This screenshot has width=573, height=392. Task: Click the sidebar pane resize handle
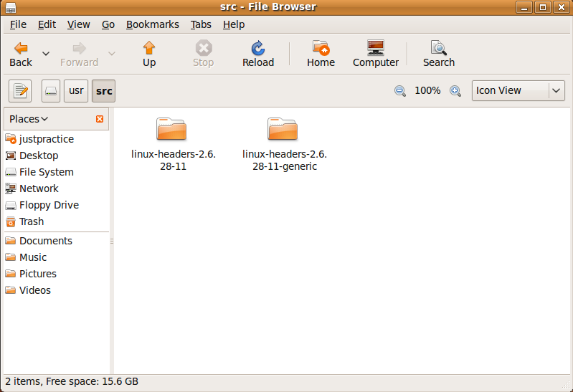pyautogui.click(x=111, y=241)
